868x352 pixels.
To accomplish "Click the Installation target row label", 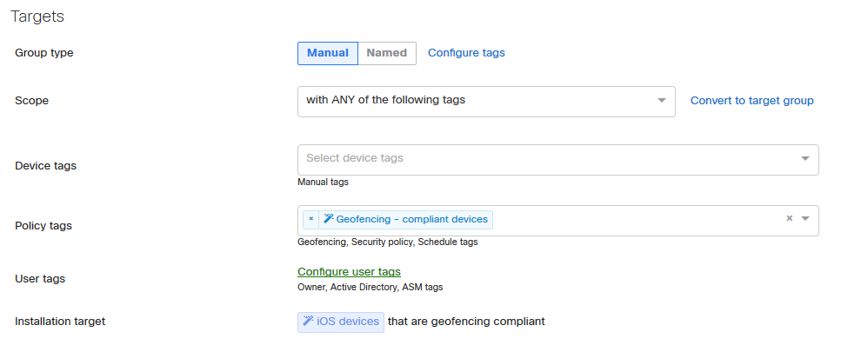I will pyautogui.click(x=60, y=322).
